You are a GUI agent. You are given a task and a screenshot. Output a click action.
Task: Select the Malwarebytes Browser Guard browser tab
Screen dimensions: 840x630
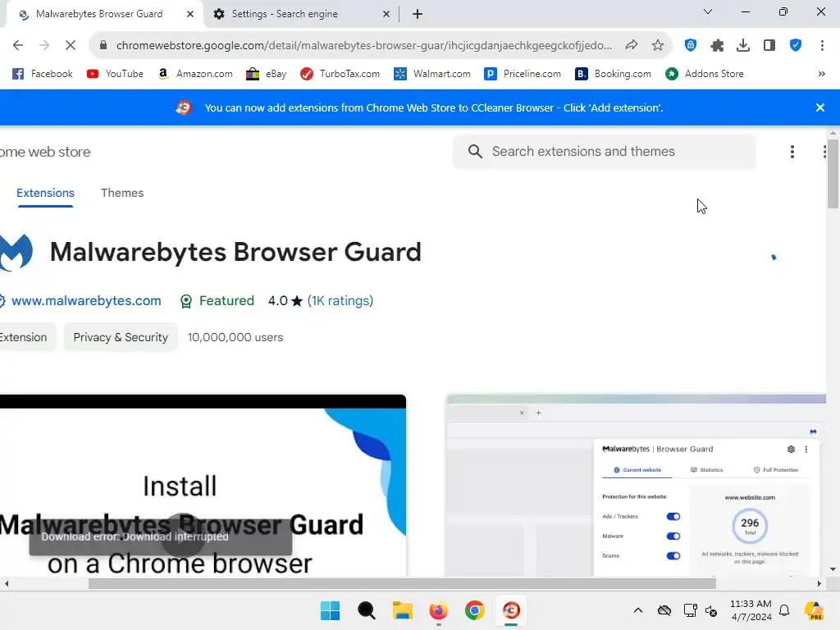(x=99, y=14)
